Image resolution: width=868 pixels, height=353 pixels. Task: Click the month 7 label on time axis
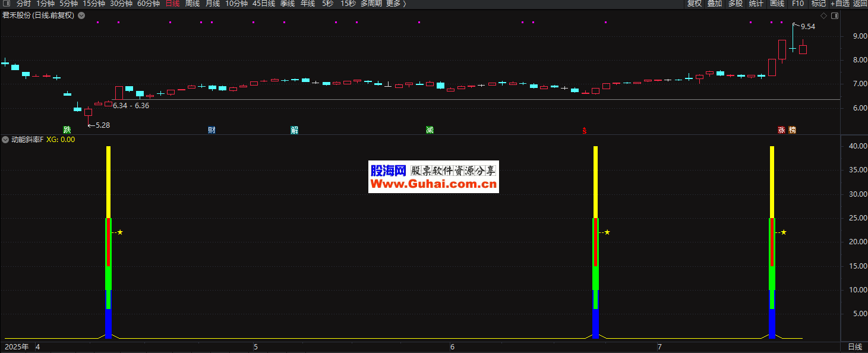[659, 346]
